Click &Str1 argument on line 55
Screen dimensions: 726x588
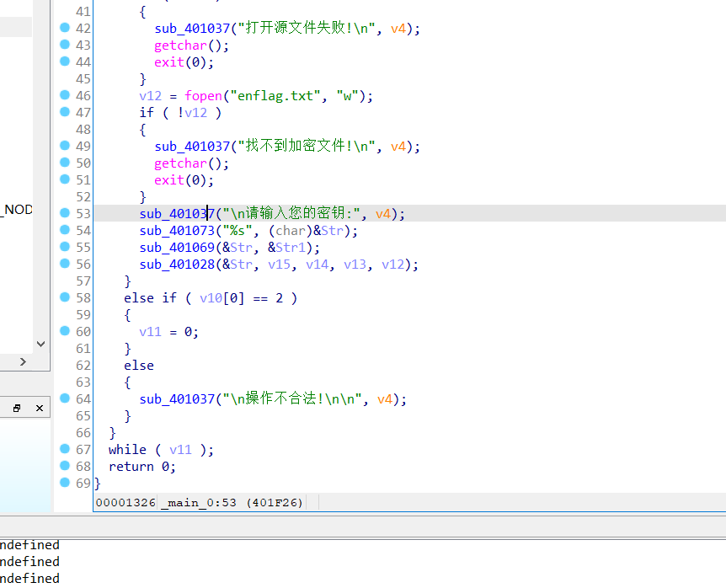[286, 248]
